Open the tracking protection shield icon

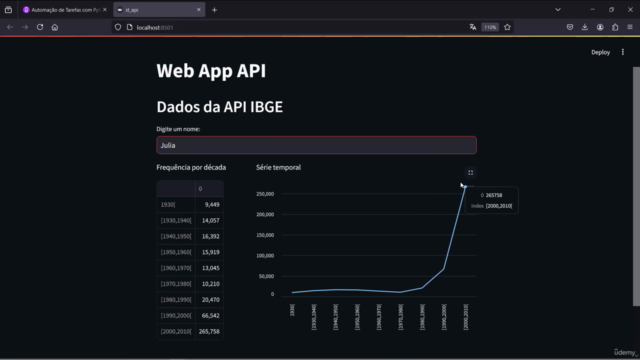[118, 27]
